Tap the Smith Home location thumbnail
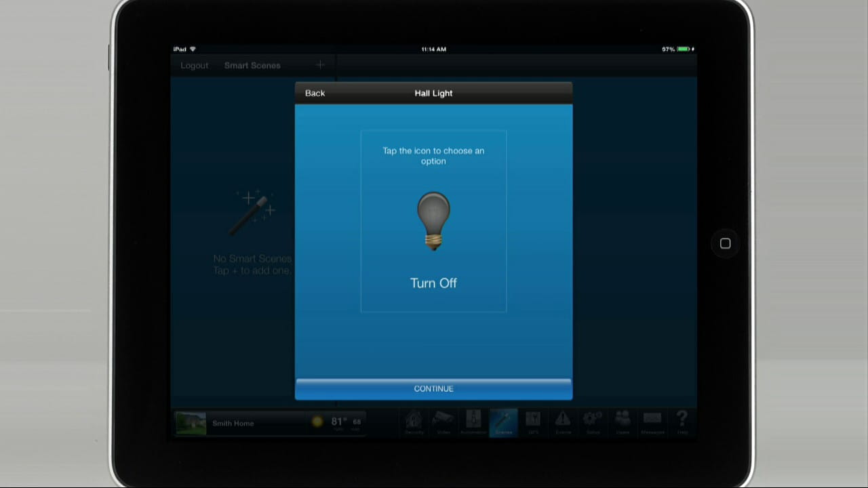Screen dimensions: 868x488 click(x=191, y=423)
